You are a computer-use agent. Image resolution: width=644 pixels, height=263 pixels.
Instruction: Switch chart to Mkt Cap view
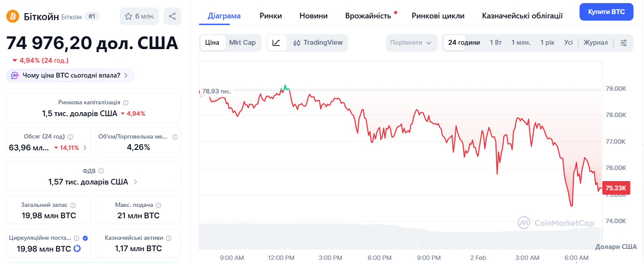[x=242, y=43]
